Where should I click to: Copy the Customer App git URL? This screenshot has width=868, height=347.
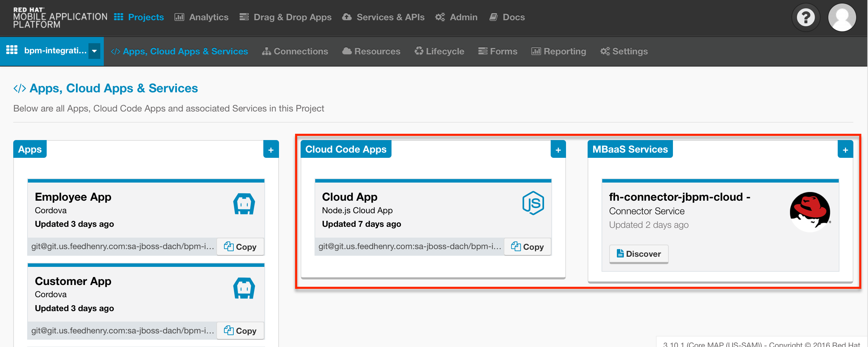[x=240, y=331]
